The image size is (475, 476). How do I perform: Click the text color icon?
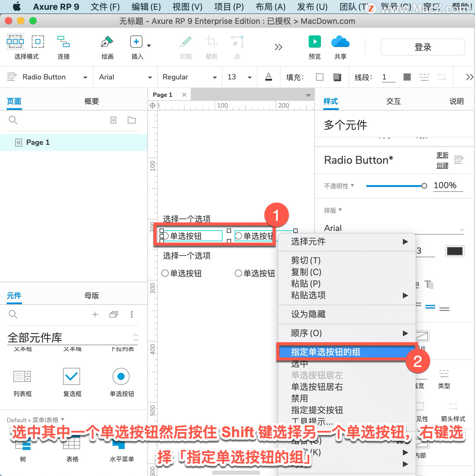click(269, 77)
